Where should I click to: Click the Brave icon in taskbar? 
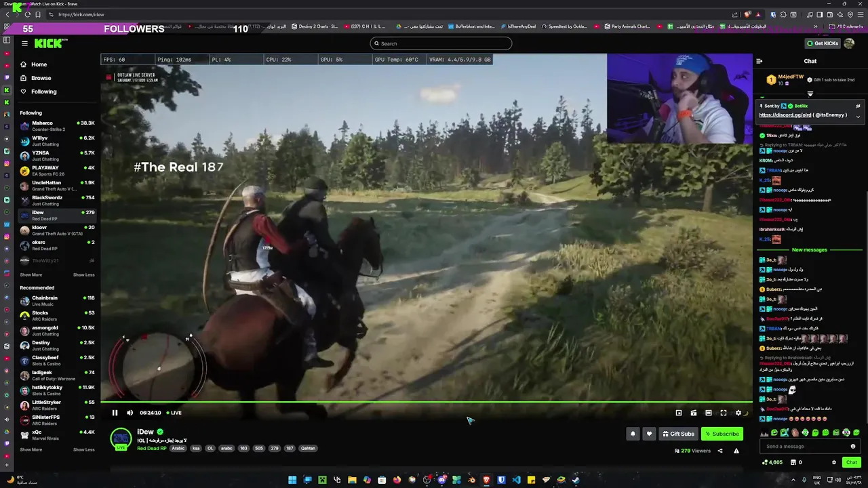486,480
